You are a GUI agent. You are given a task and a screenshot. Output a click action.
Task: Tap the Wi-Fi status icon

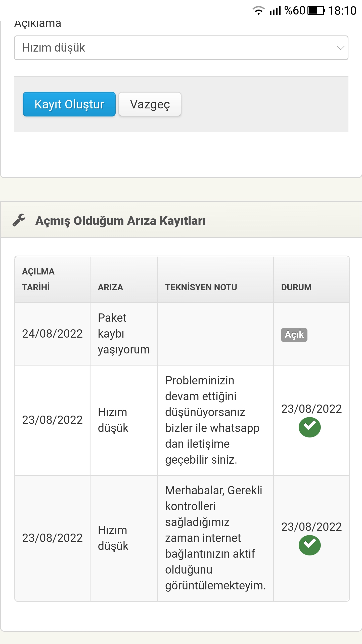(x=258, y=11)
